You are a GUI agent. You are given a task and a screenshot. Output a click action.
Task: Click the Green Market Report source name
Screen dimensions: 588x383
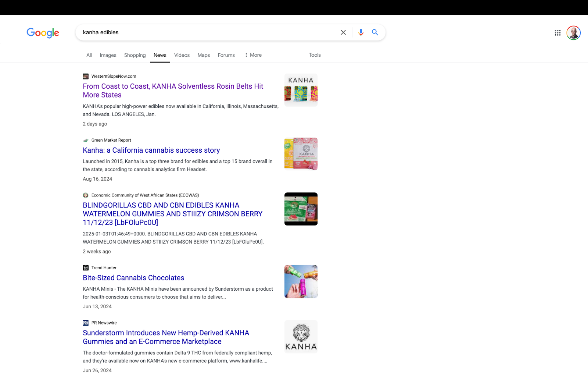click(x=111, y=140)
